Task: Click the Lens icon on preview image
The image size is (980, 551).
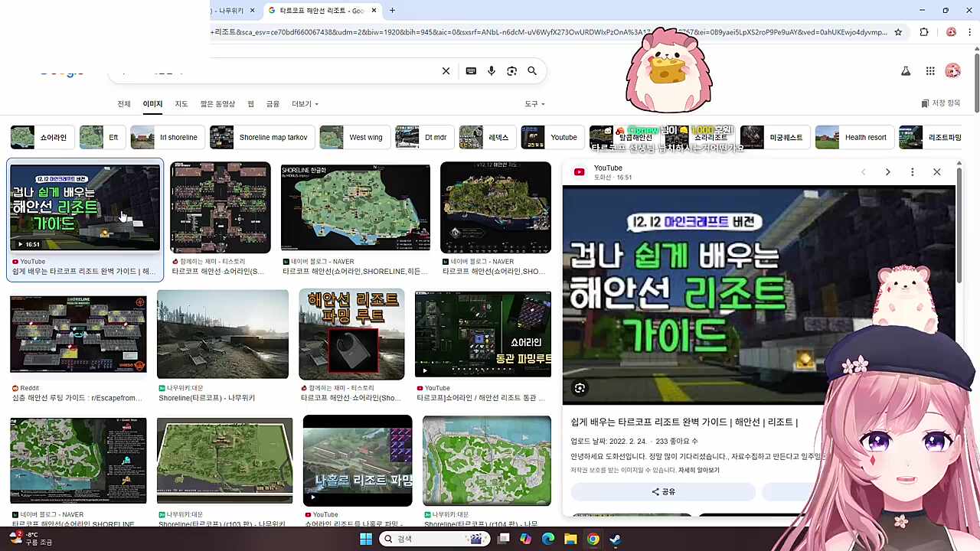Action: tap(580, 388)
